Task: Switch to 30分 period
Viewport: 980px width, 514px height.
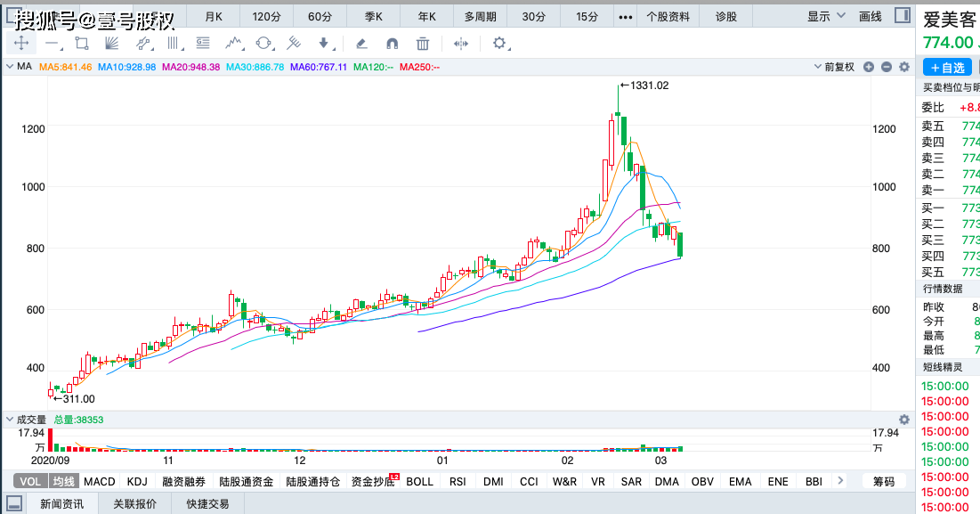Action: click(534, 17)
